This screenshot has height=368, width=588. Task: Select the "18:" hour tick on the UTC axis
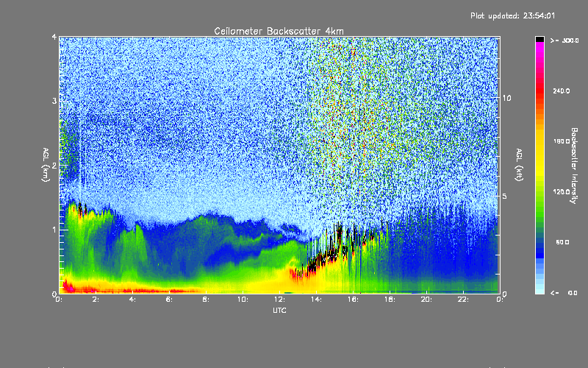coord(390,300)
